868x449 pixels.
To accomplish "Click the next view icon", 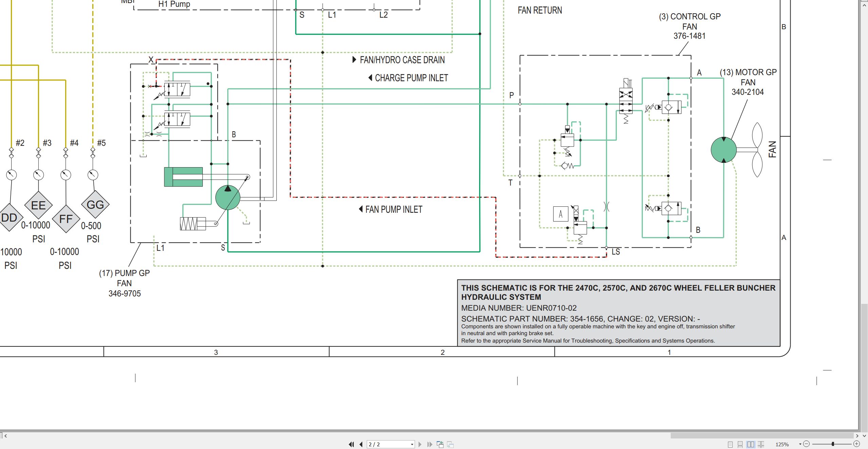I will (450, 444).
